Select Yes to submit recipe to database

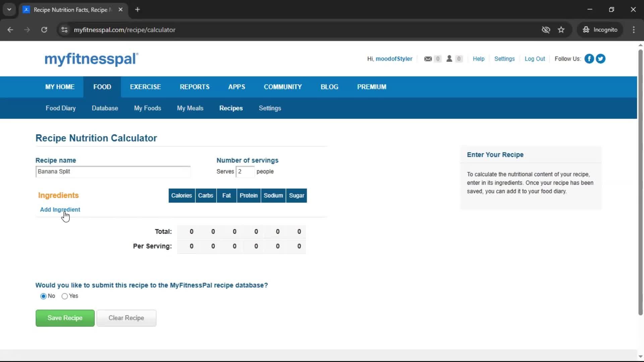[65, 296]
